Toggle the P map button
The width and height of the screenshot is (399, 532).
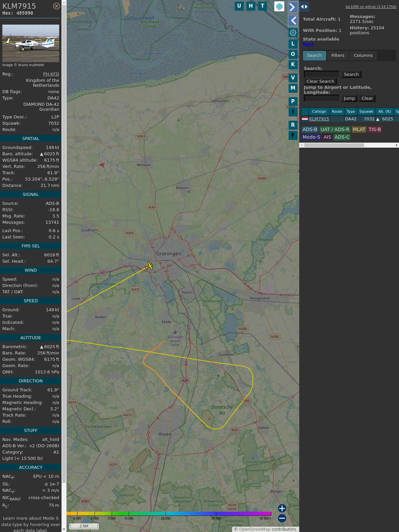click(293, 101)
